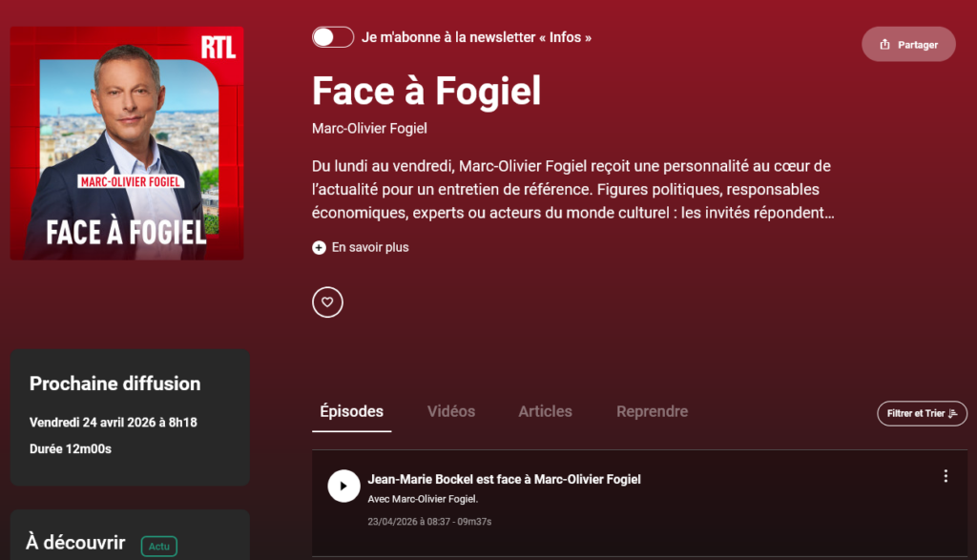Viewport: 977px width, 560px height.
Task: Select the Épisodes tab
Action: point(351,412)
